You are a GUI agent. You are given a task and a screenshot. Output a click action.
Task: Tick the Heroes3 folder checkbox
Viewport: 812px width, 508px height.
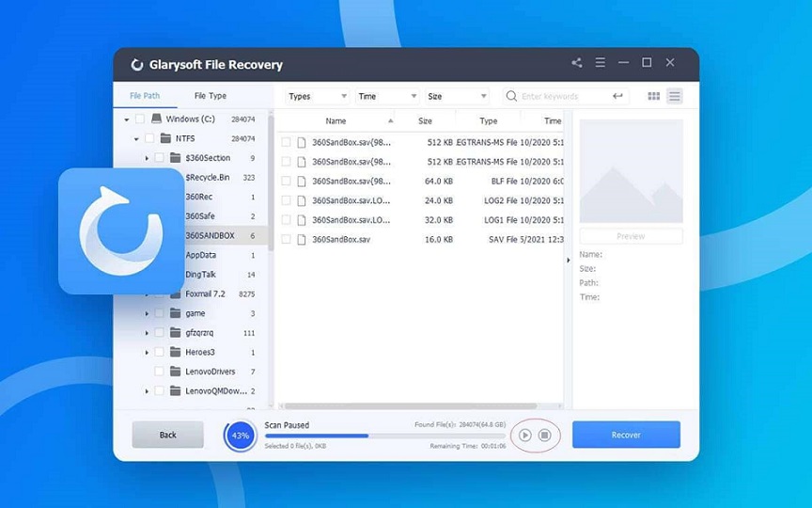pyautogui.click(x=160, y=352)
